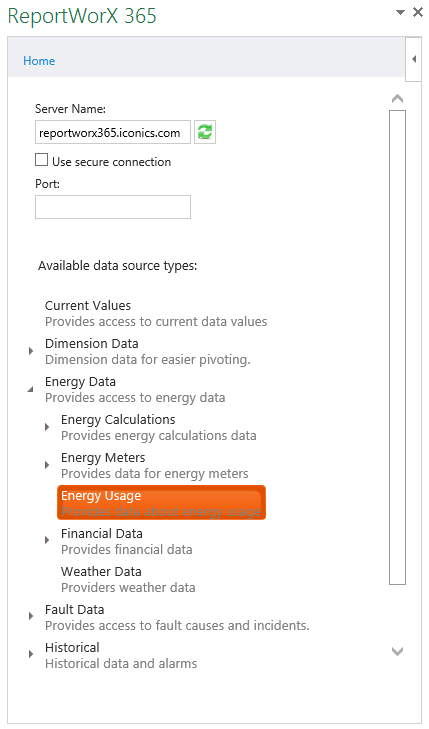Expand the Historical node
Viewport: 429px width, 729px height.
point(31,654)
